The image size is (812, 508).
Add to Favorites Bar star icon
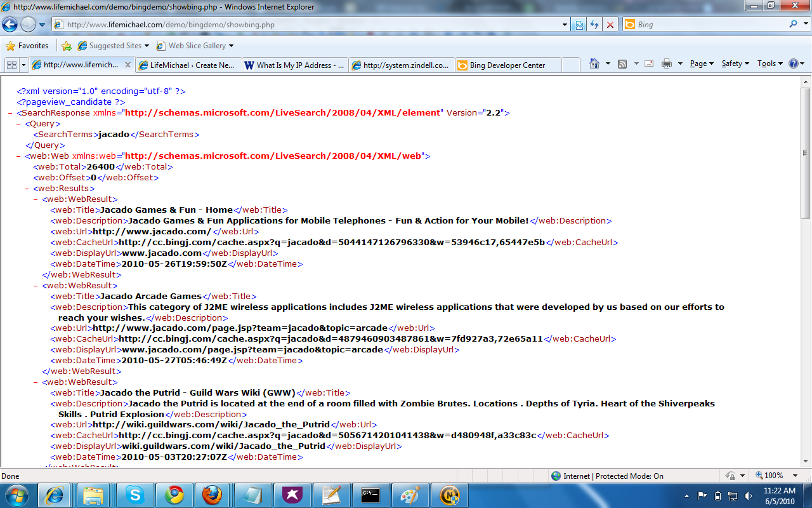click(67, 46)
